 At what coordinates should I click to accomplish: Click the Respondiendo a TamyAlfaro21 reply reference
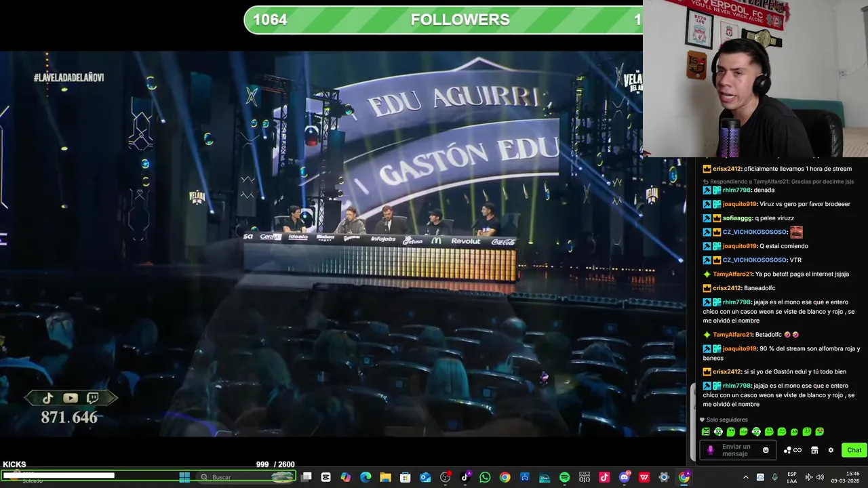tap(778, 182)
